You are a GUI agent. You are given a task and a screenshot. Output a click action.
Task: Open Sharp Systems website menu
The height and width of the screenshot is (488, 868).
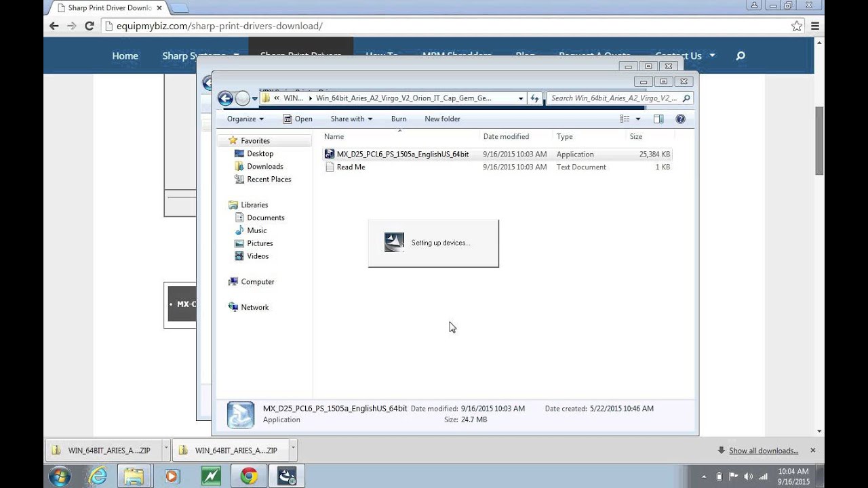click(x=201, y=56)
